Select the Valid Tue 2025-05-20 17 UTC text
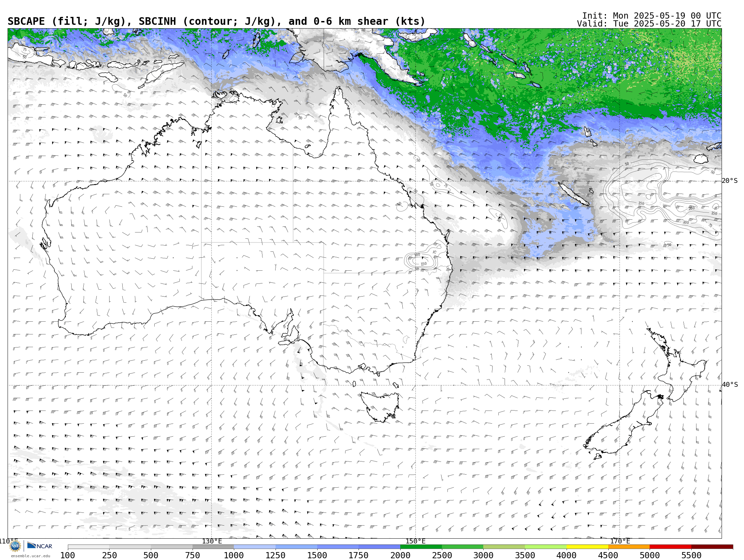Screen dimensions: 744x560 (649, 24)
